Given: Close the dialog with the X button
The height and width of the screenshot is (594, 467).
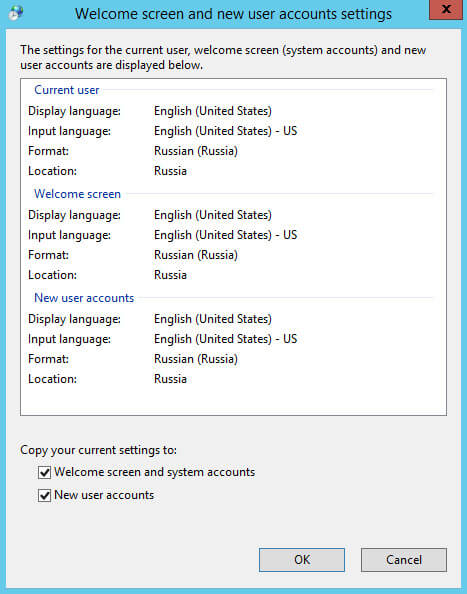Looking at the screenshot, I should click(x=446, y=9).
